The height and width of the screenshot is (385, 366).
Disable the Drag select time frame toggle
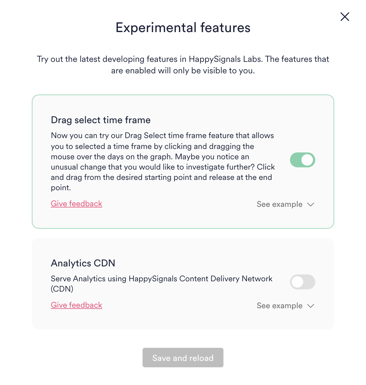click(x=302, y=160)
